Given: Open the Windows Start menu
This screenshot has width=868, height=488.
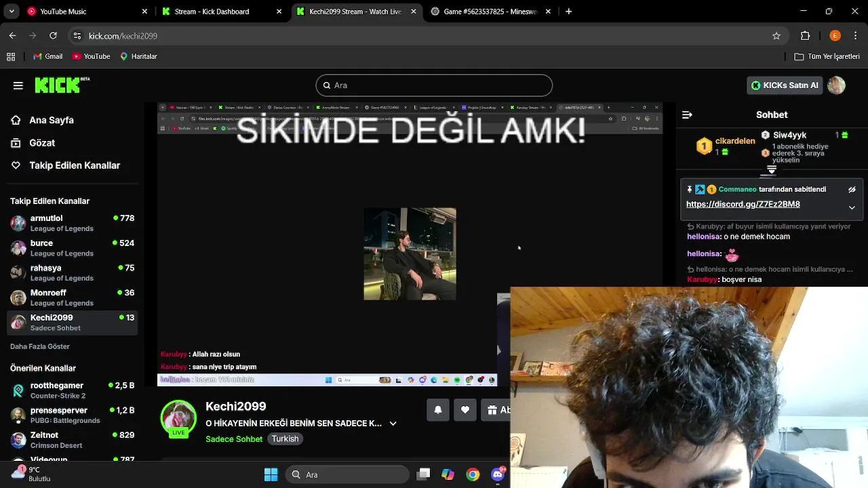Looking at the screenshot, I should tap(271, 474).
